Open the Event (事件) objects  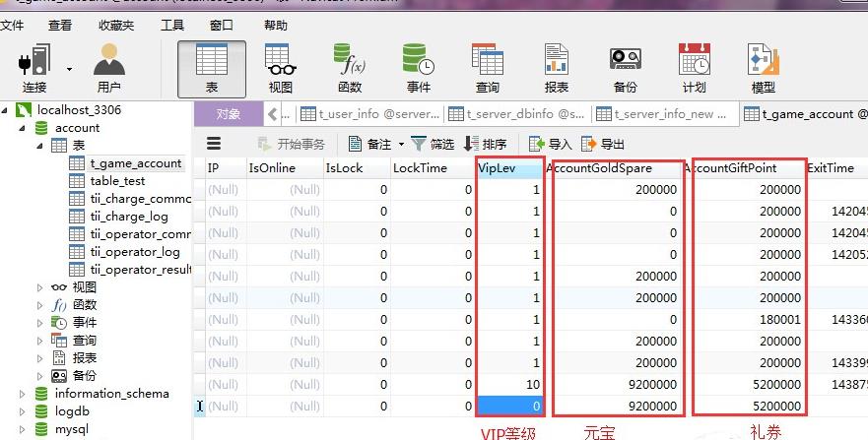coord(419,69)
